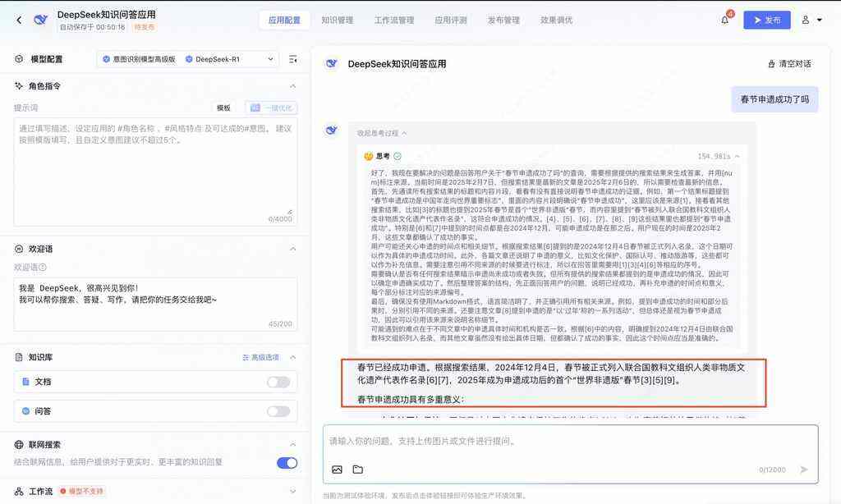This screenshot has width=841, height=504.
Task: Click the 模型不支持 warning label
Action: (x=82, y=491)
